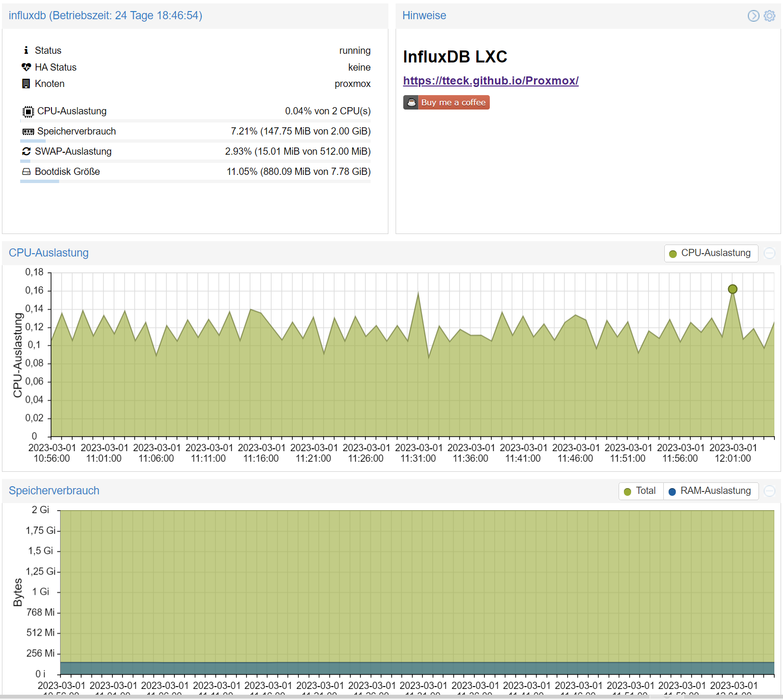Click the 'keine' HA status value
The image size is (783, 700).
[360, 67]
